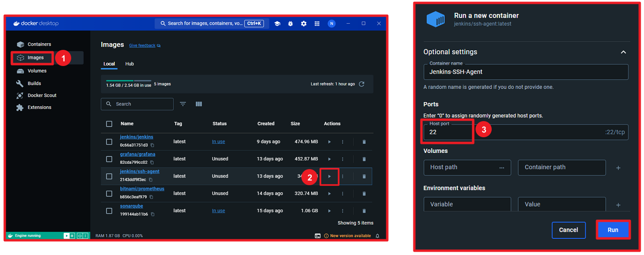Click Run in the new container dialog
Viewport: 644px width, 255px height.
coord(613,230)
